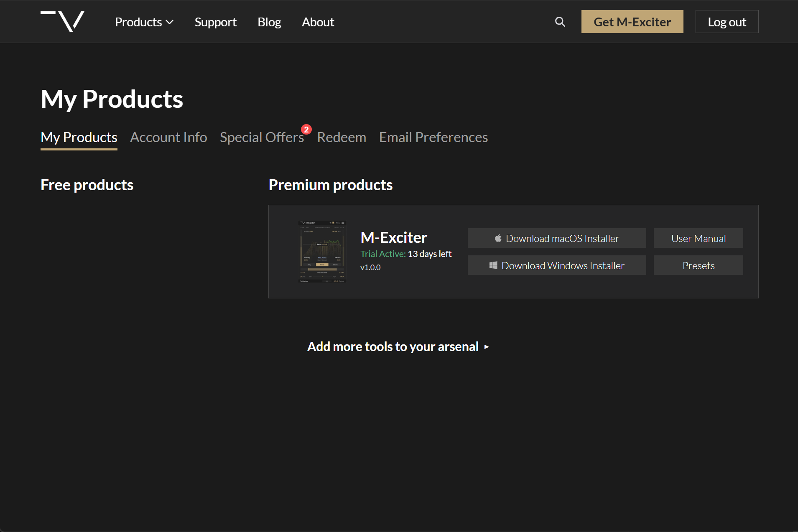Click the Free products heading
This screenshot has height=532, width=798.
(x=87, y=185)
